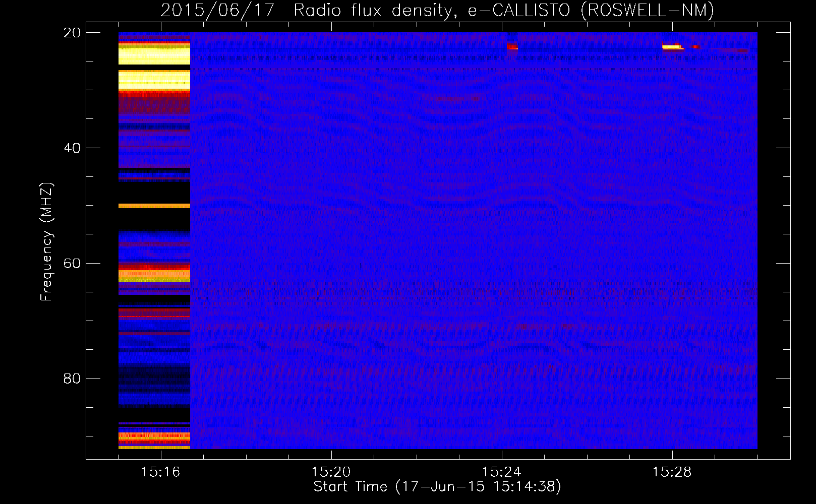Click the '15:24' time tick label

tap(501, 472)
